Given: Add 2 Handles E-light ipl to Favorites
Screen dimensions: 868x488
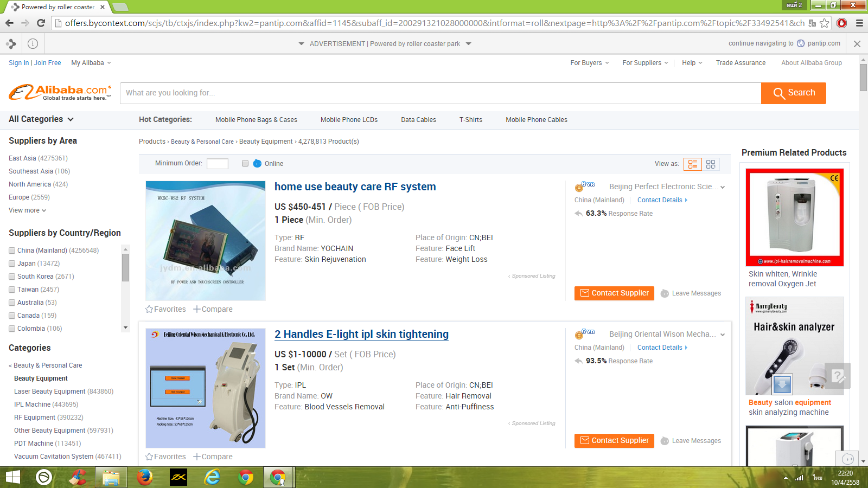Looking at the screenshot, I should point(165,457).
